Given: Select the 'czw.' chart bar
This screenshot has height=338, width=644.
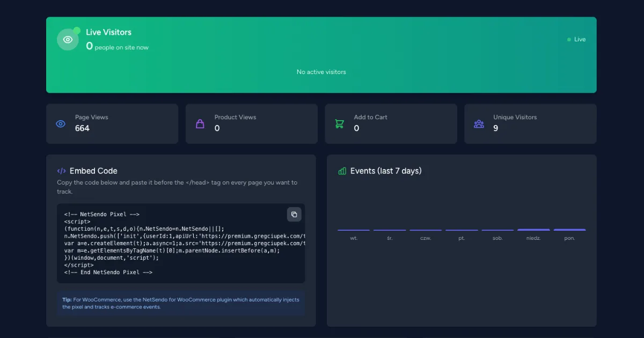Looking at the screenshot, I should 426,230.
